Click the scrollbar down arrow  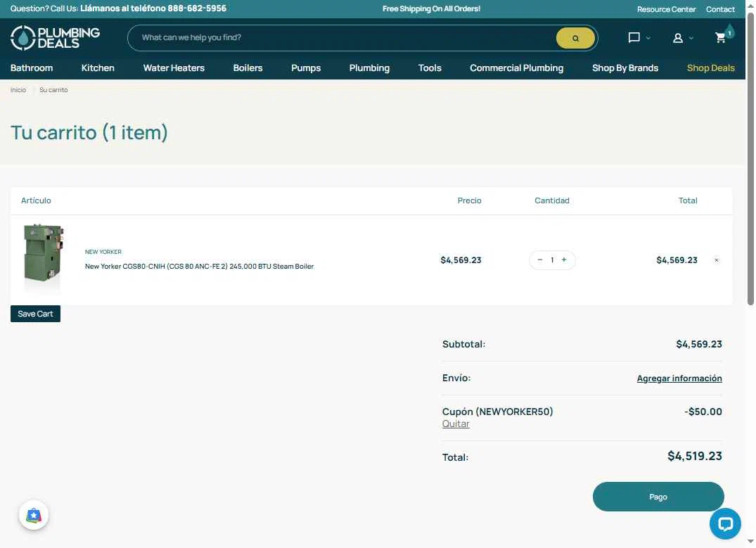(x=750, y=541)
